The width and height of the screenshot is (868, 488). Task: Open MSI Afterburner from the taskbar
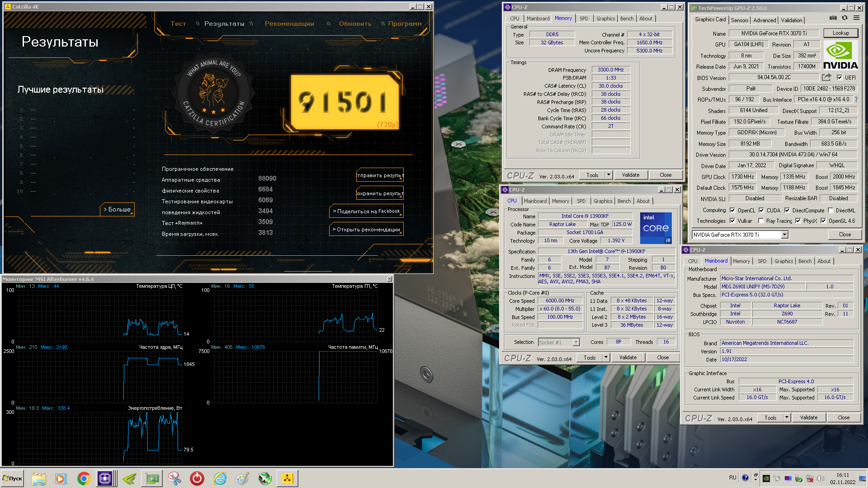click(x=265, y=479)
